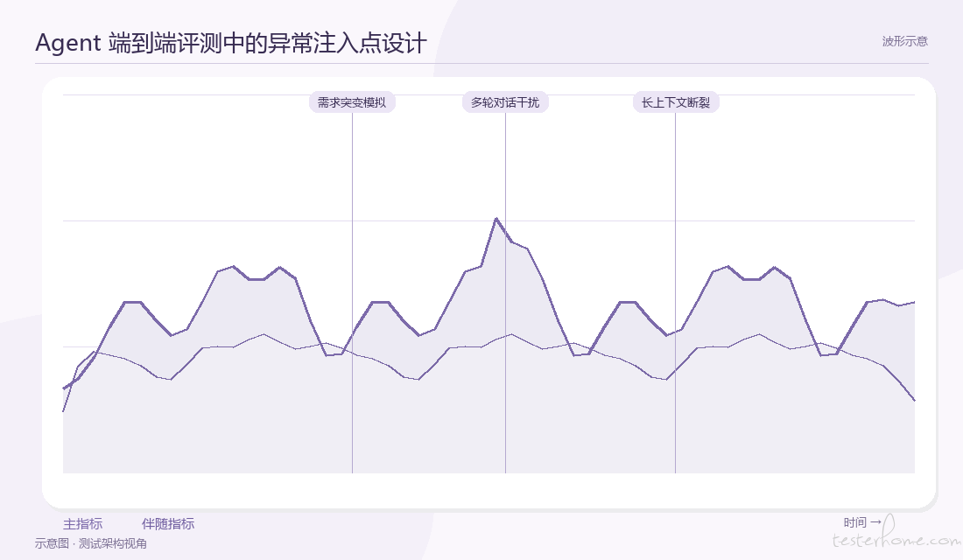
Task: Click the 示意图 · 测试架构视角 caption
Action: tap(91, 543)
